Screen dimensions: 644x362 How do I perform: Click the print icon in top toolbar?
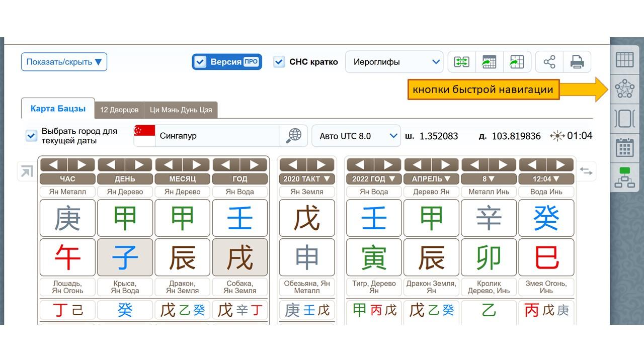click(577, 62)
